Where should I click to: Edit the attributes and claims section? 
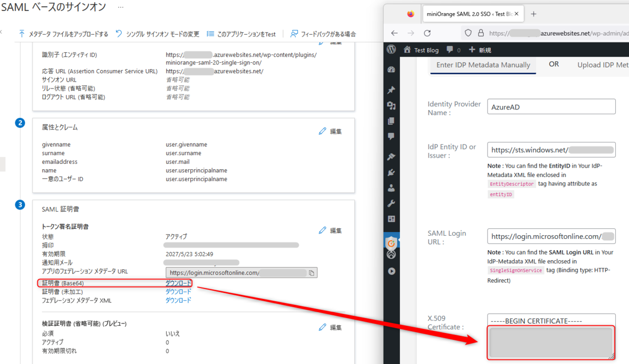click(x=331, y=131)
